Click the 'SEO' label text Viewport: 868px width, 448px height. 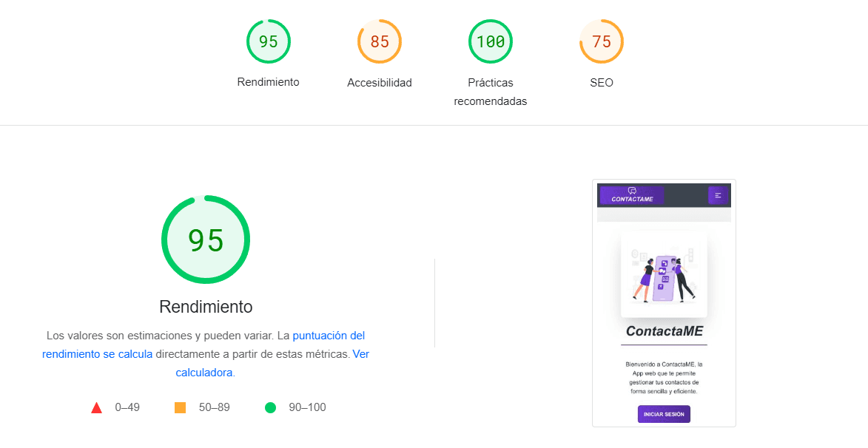602,82
